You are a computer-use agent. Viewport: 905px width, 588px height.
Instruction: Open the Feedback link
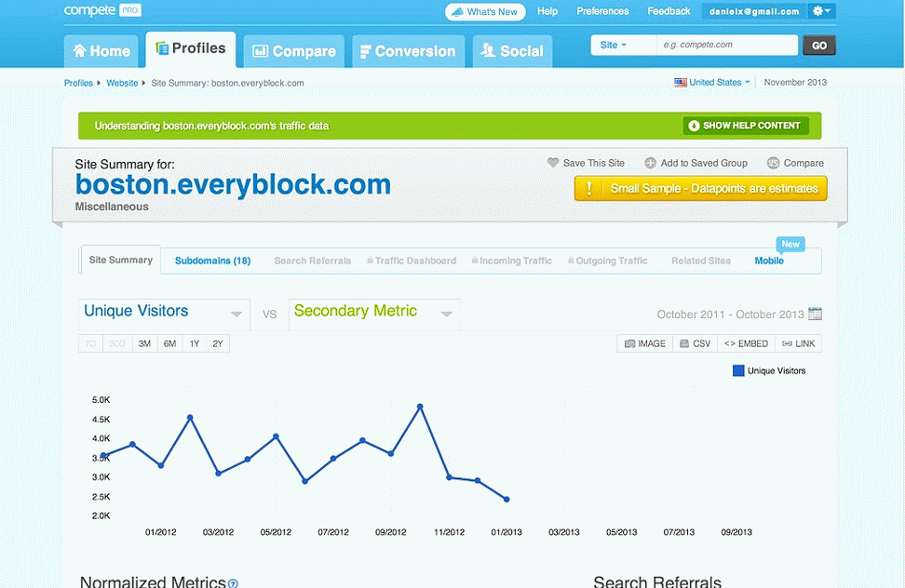(669, 11)
